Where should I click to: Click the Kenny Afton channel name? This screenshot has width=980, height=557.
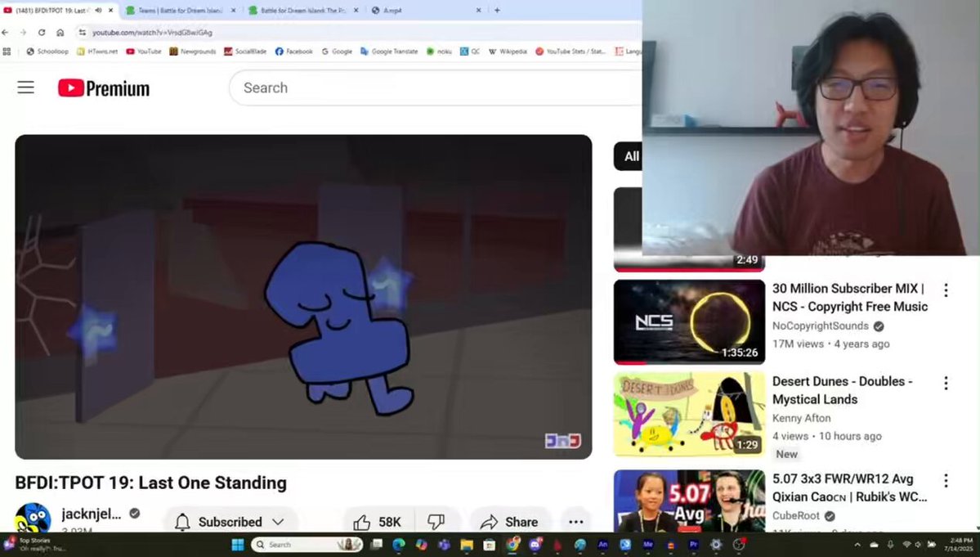tap(801, 418)
